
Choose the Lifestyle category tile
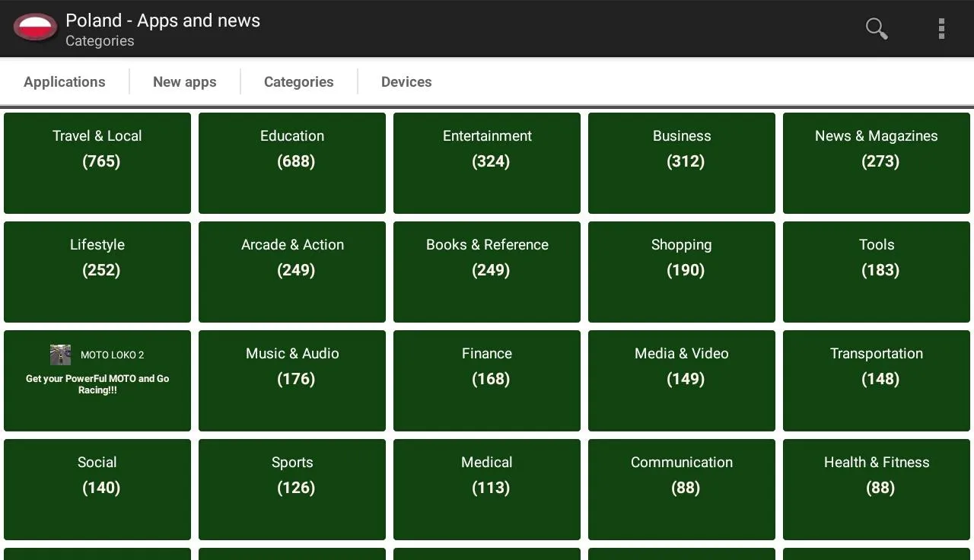(97, 272)
